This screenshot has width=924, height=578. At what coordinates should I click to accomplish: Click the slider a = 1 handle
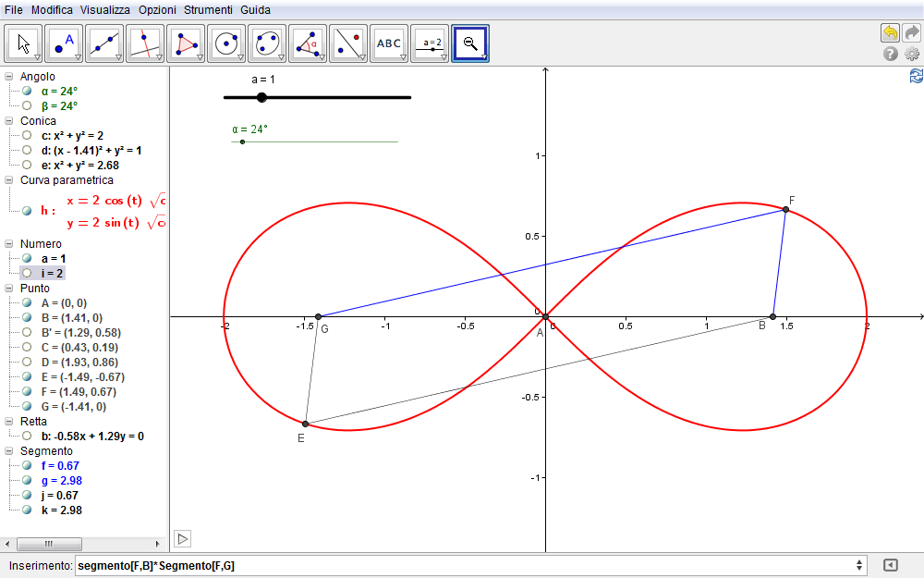pyautogui.click(x=261, y=97)
